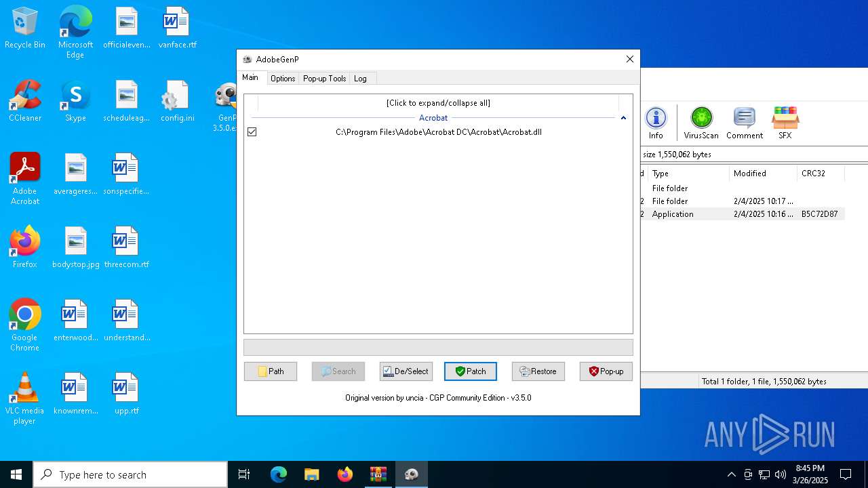Click the Patch button
The image size is (868, 488).
[x=471, y=371]
